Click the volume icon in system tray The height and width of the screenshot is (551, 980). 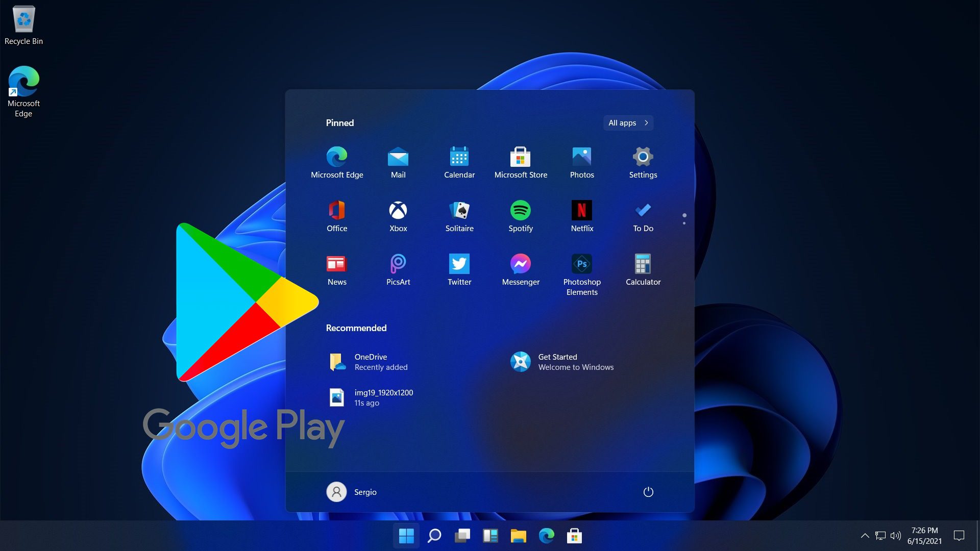point(896,536)
